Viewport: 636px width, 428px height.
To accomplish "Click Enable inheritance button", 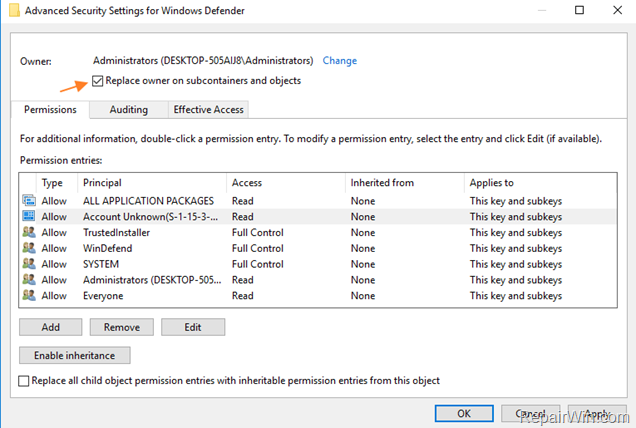I will [x=75, y=355].
